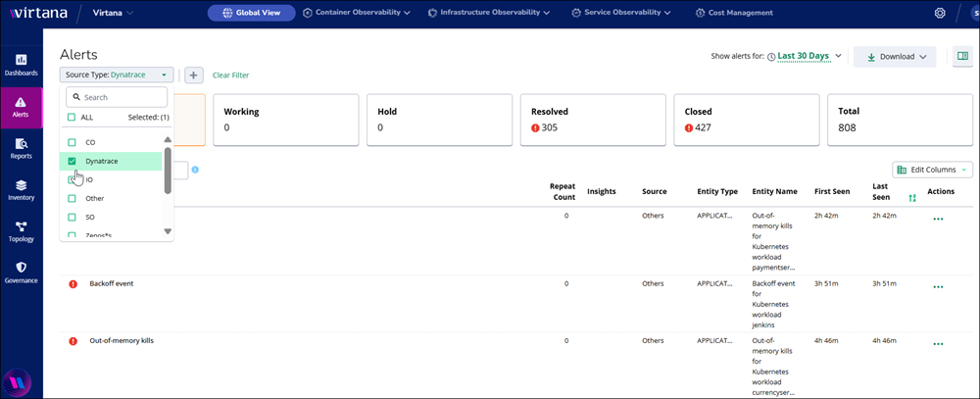This screenshot has width=980, height=399.
Task: Open Topology in the sidebar
Action: [22, 231]
